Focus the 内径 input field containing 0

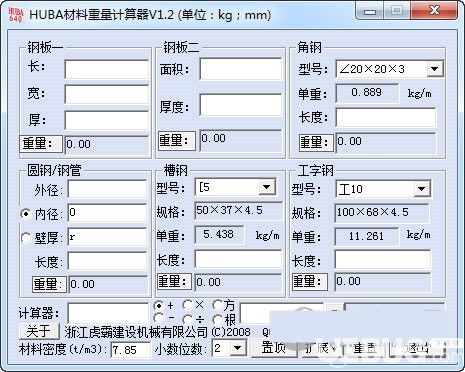(x=107, y=213)
